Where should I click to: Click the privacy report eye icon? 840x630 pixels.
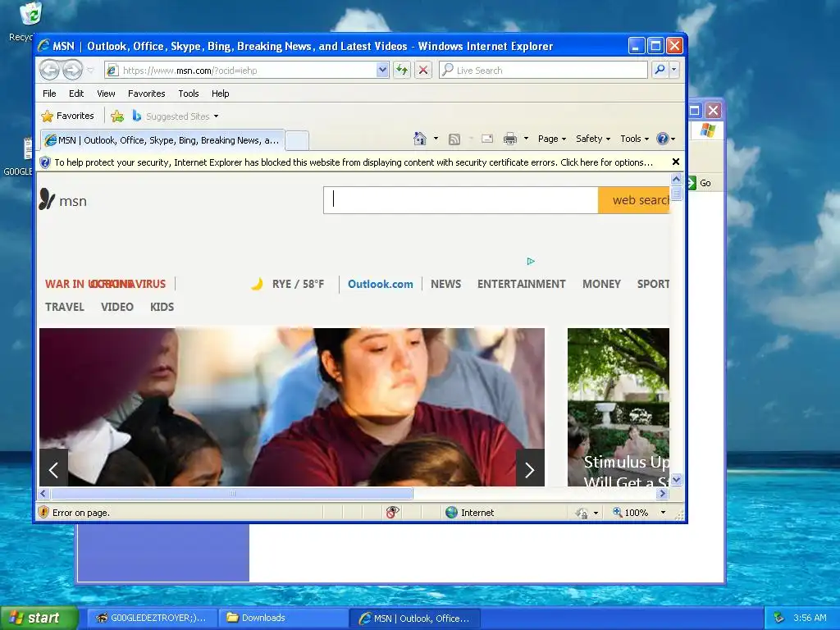(x=392, y=513)
